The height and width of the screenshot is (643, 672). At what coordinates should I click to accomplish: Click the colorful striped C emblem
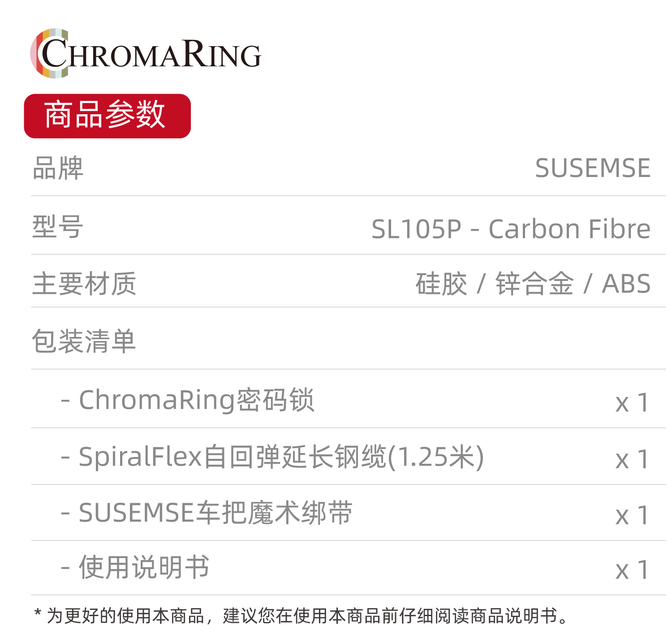pos(49,53)
